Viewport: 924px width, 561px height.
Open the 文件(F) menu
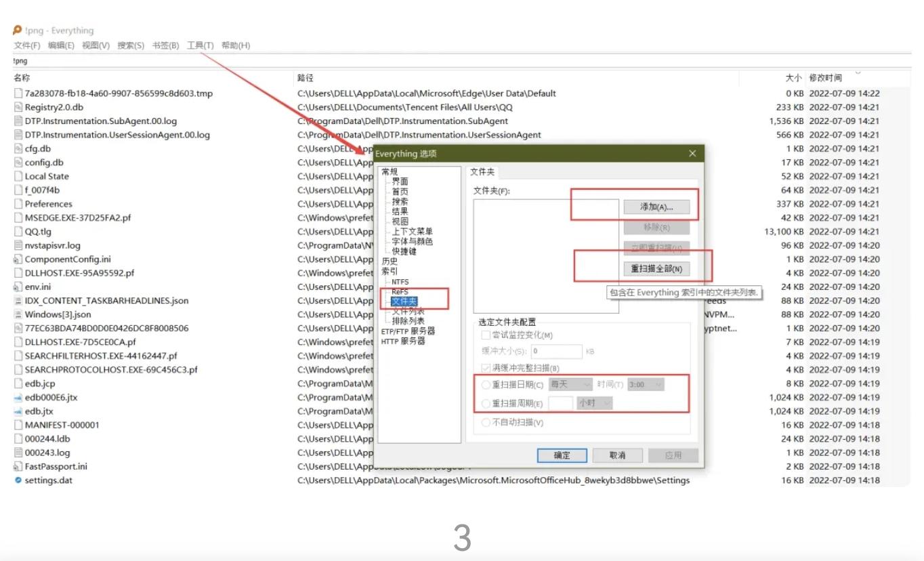pos(27,45)
